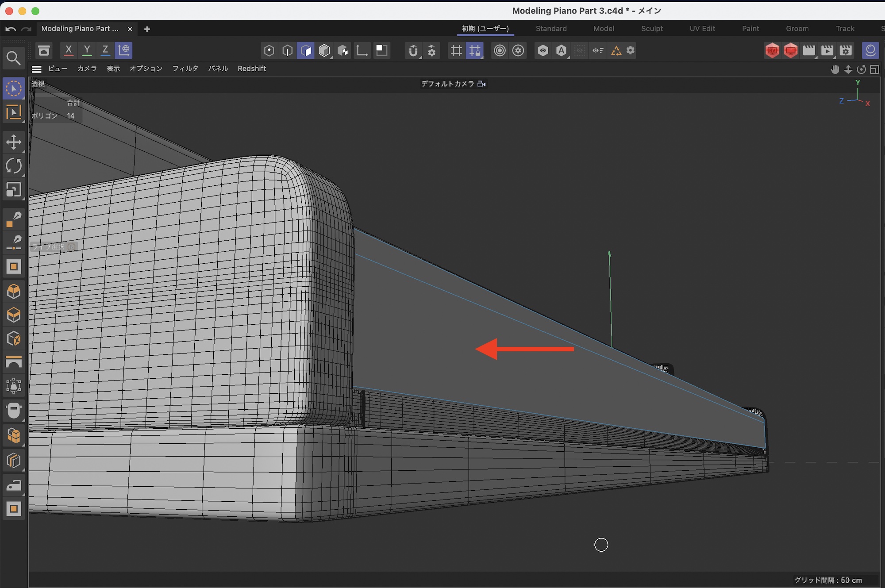Screen dimensions: 885x588
Task: Select the Scale tool
Action: click(13, 190)
